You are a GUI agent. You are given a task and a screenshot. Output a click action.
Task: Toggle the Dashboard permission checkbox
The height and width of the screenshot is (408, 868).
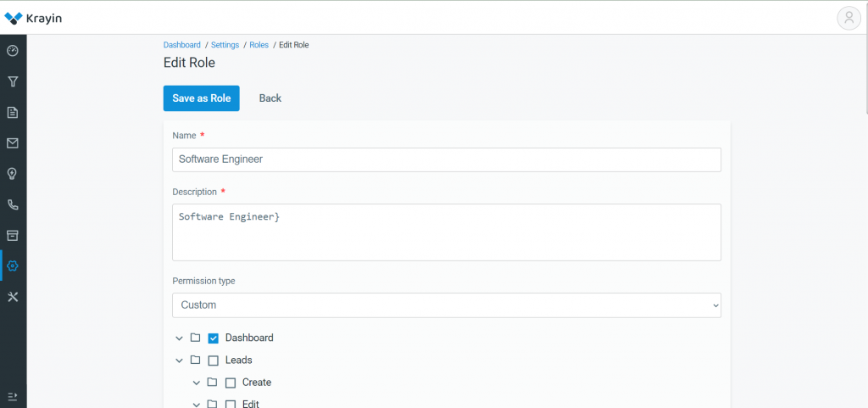(x=213, y=338)
